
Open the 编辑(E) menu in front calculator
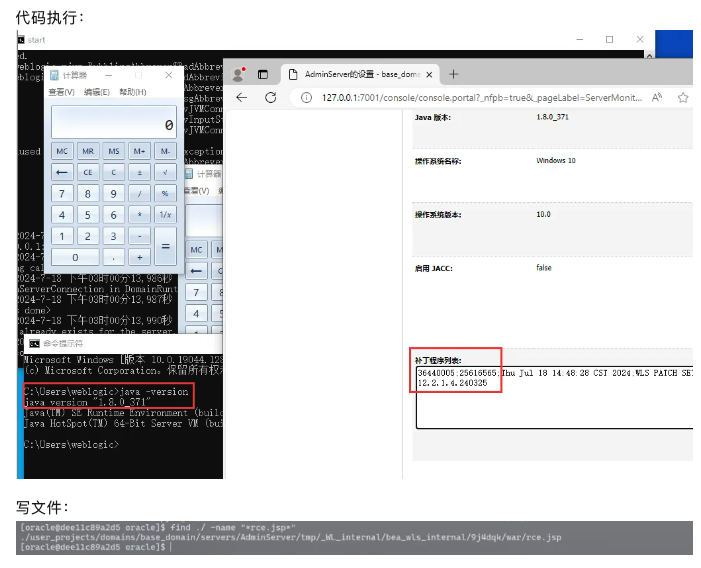(x=97, y=92)
